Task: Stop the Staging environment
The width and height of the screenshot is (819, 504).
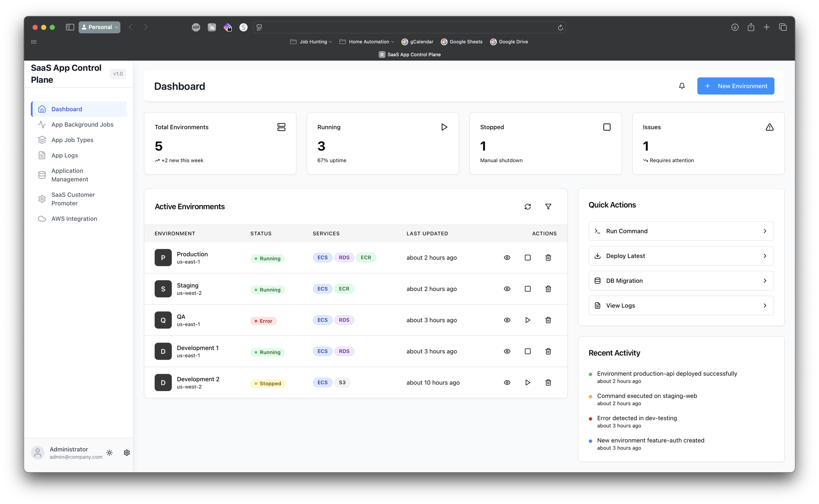Action: (x=527, y=289)
